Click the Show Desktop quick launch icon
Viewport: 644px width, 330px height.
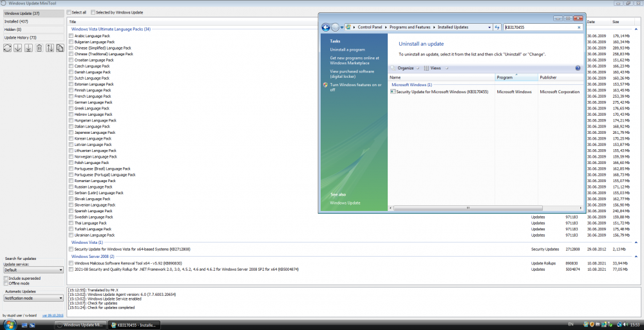[24, 325]
